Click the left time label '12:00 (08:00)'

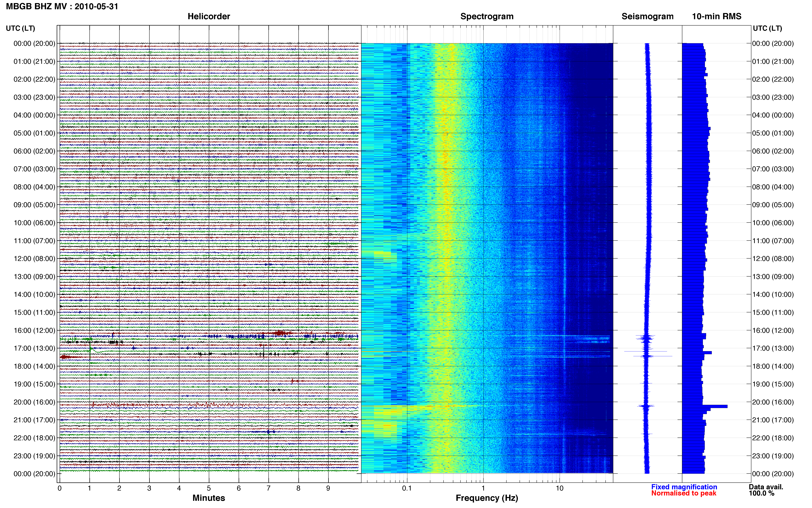pos(34,259)
